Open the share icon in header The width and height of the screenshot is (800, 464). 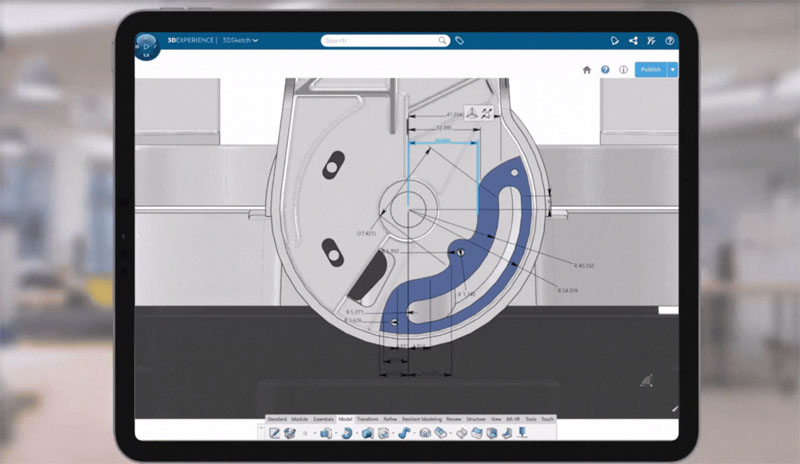coord(633,41)
